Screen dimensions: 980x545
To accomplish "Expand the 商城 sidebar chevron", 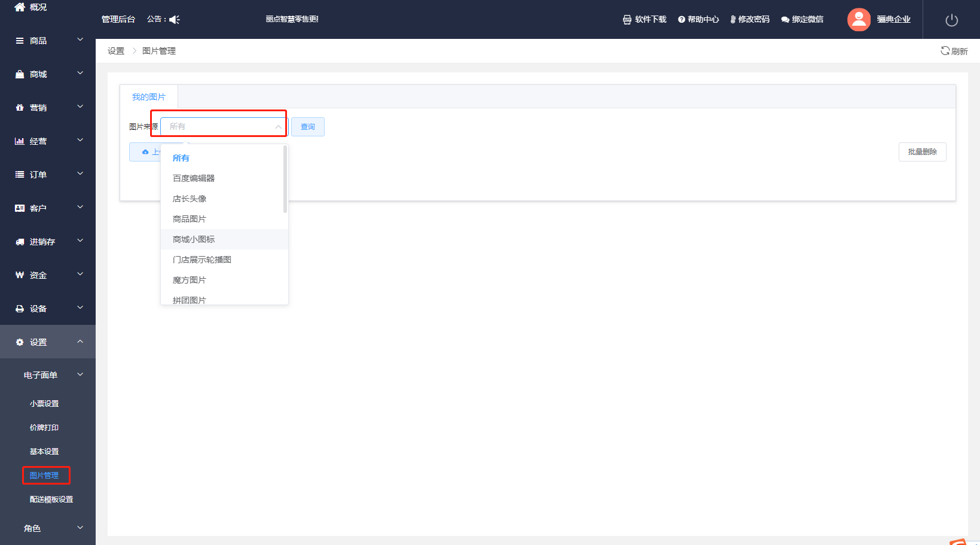I will (x=80, y=74).
